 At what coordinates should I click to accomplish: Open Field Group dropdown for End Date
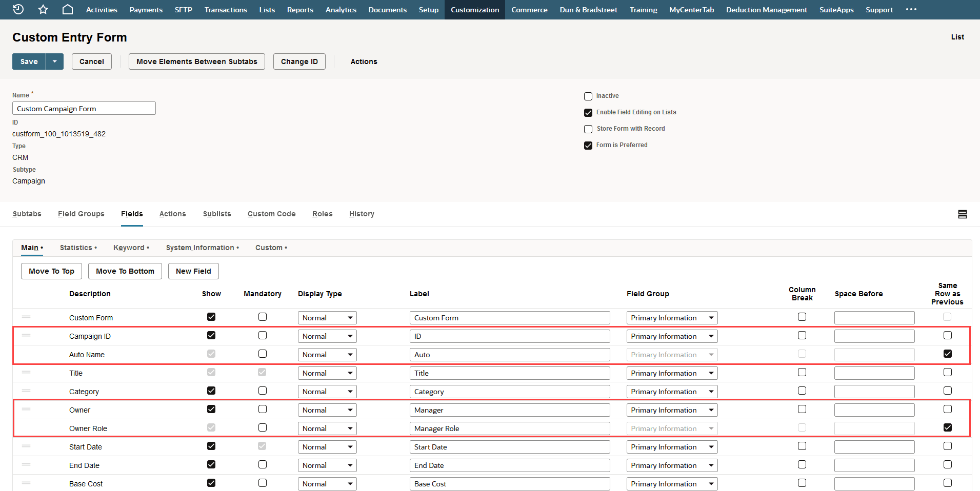(672, 465)
